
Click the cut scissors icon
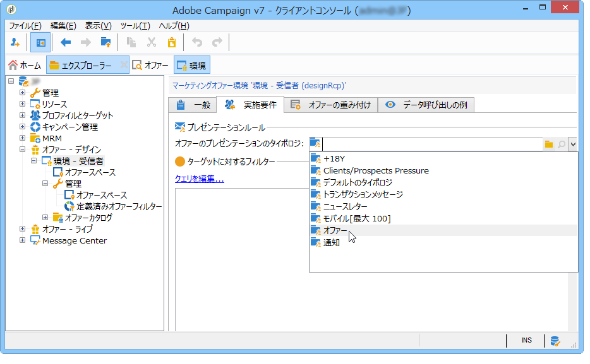pos(151,42)
